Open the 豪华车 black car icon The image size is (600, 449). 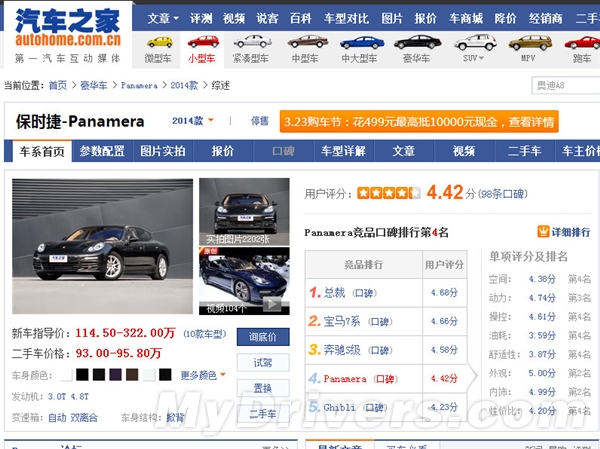coord(418,42)
